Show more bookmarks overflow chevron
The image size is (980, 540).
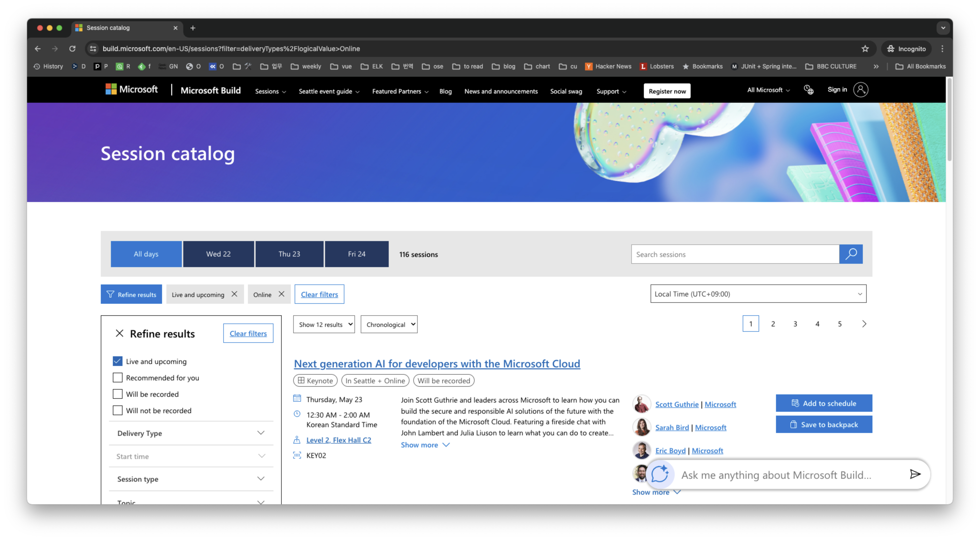pos(876,66)
